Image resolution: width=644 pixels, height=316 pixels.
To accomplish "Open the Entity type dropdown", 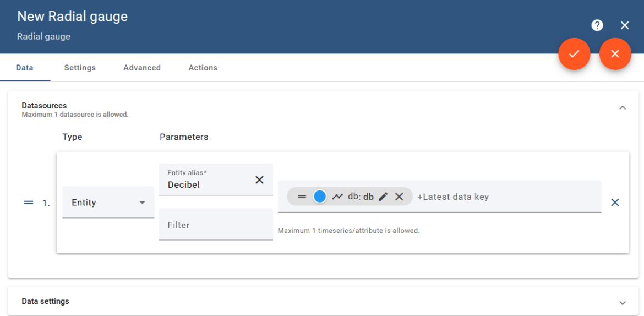I will tap(108, 203).
